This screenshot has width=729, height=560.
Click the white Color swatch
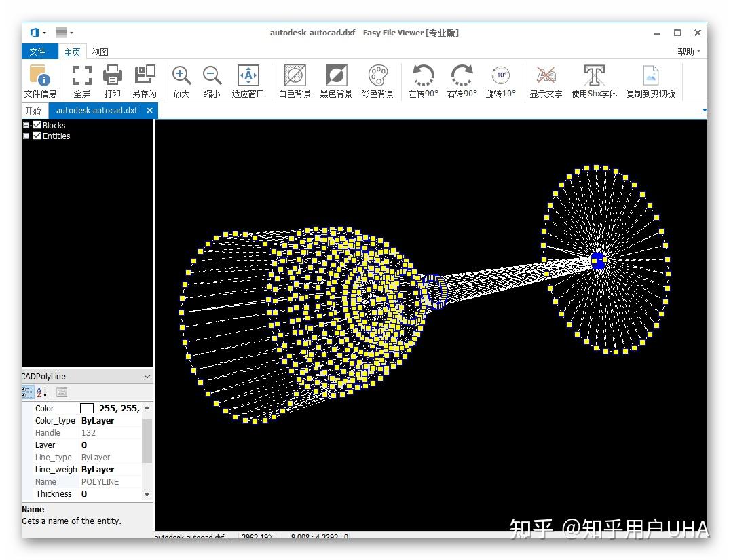point(87,409)
